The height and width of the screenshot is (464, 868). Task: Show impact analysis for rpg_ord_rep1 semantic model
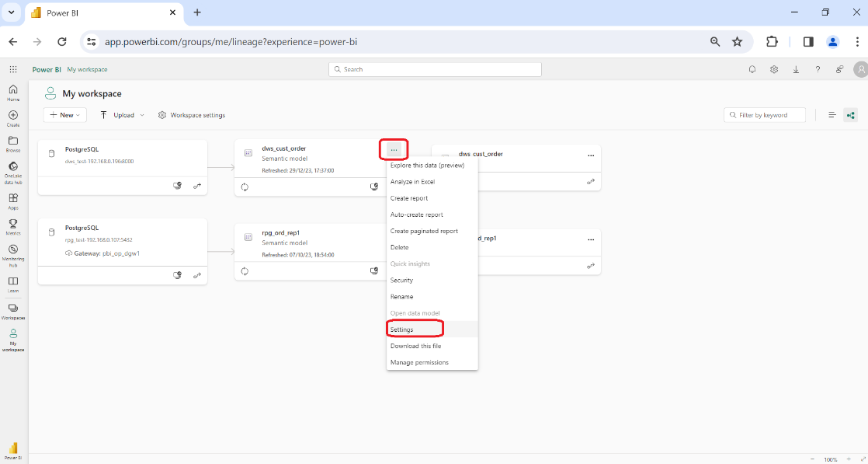tap(374, 271)
